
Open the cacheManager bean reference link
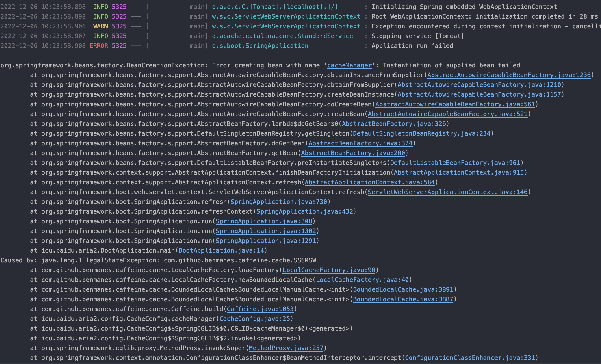(349, 65)
